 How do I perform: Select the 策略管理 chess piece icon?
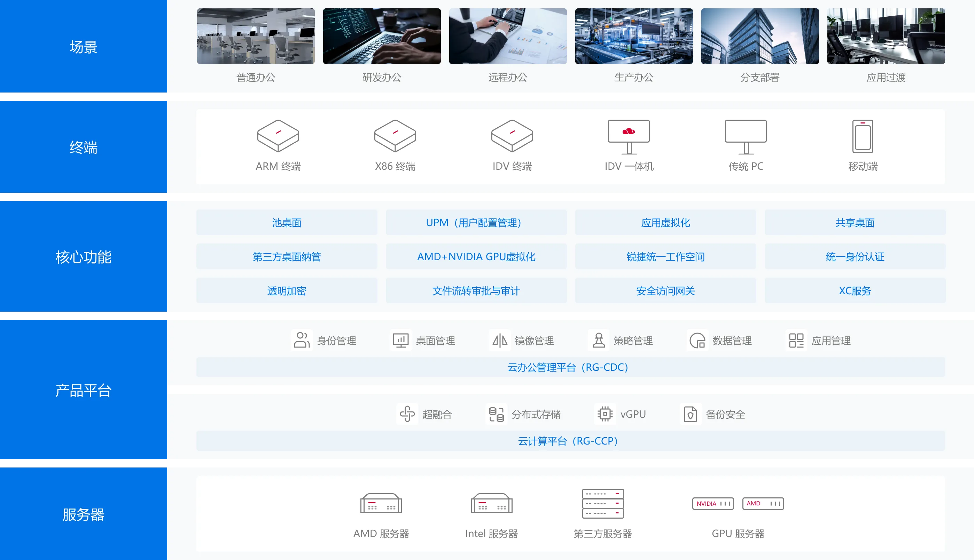click(x=599, y=341)
